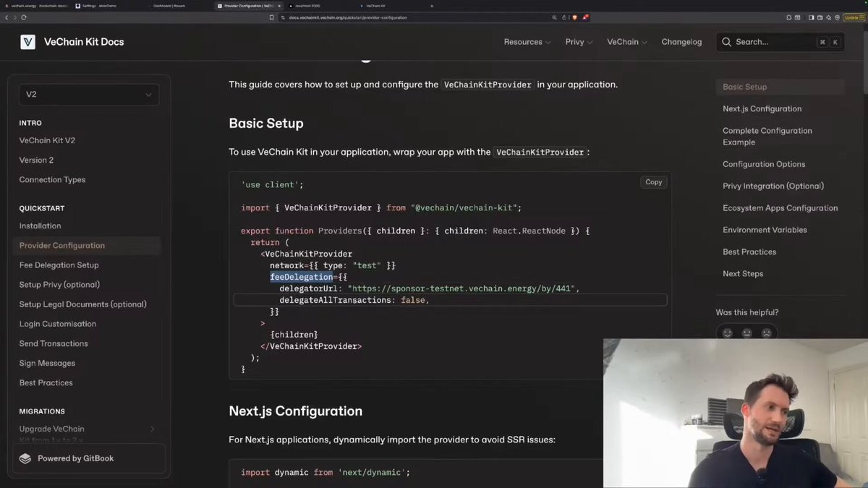Click the browser forward arrow

[15, 17]
